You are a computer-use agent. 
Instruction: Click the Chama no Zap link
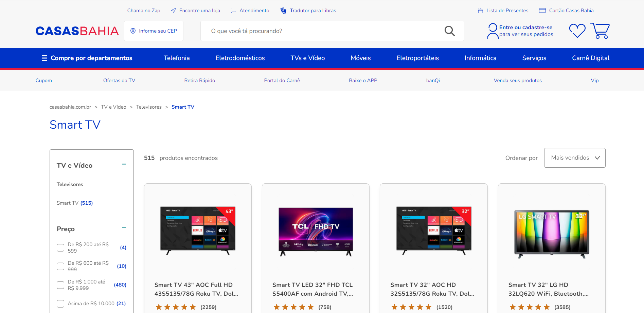tap(144, 11)
